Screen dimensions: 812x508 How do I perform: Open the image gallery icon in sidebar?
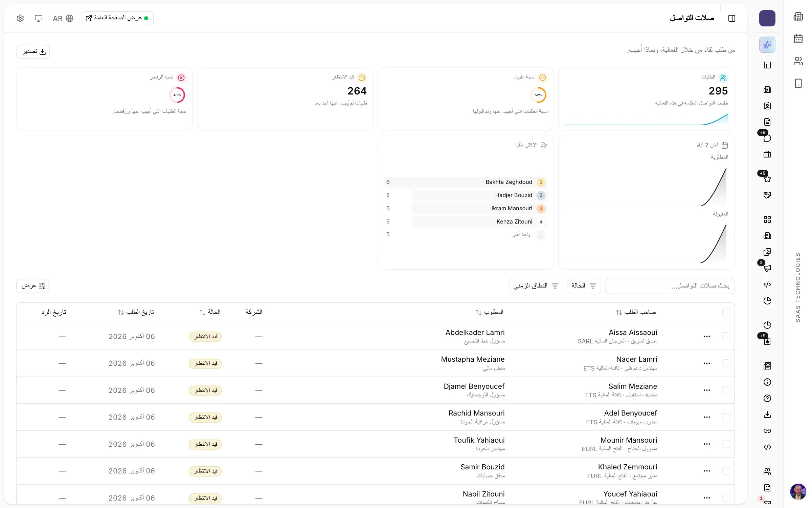767,252
